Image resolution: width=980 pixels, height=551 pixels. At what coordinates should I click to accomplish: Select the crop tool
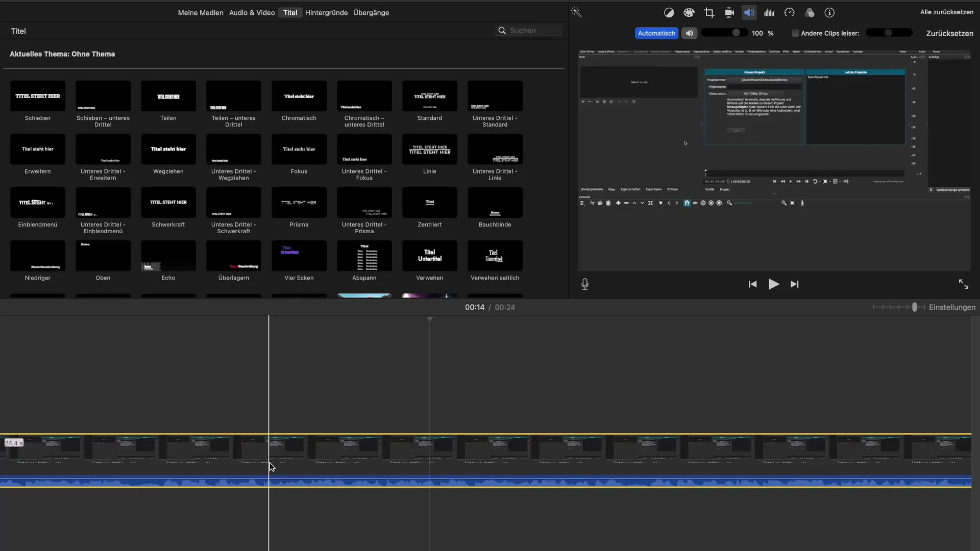coord(709,13)
